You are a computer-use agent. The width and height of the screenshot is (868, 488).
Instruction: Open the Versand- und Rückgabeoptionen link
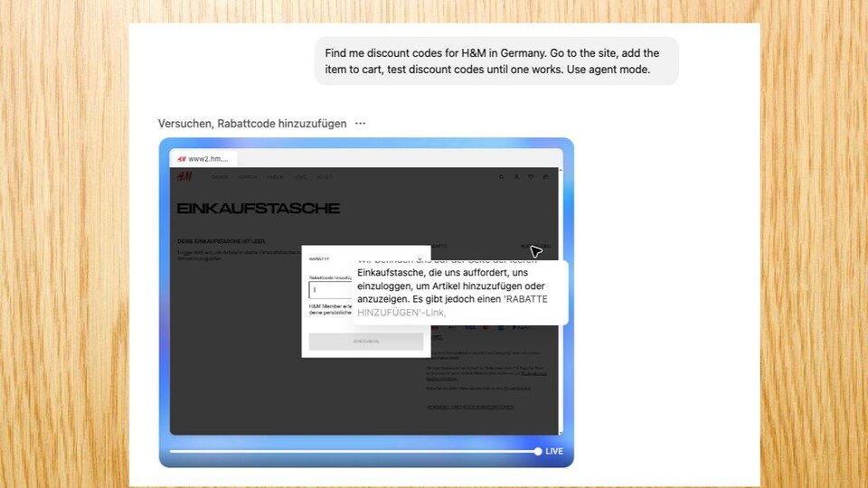(469, 407)
